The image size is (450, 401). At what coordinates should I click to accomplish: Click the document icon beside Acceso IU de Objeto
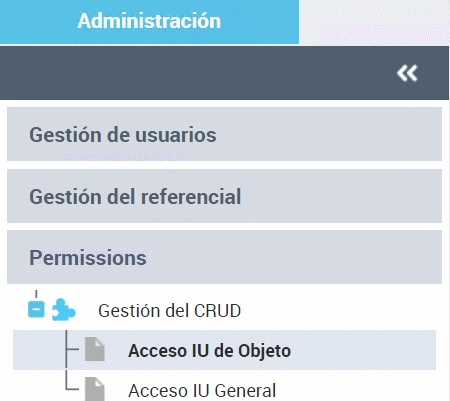(95, 349)
